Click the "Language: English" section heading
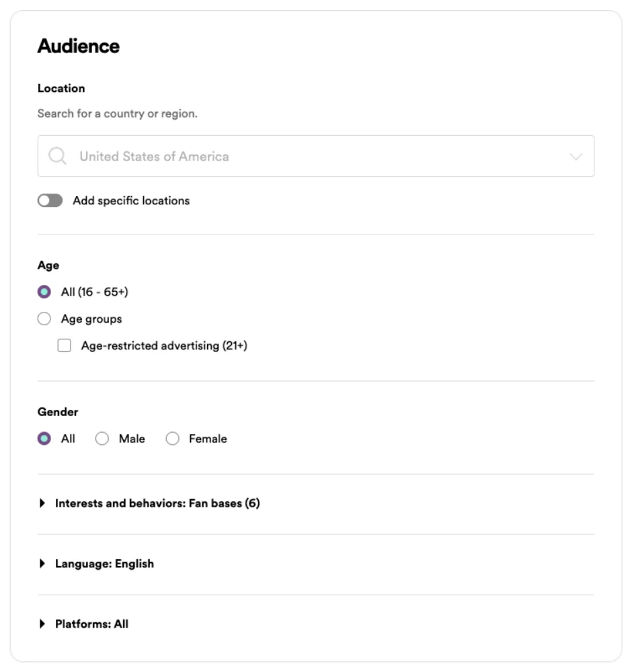632x672 pixels. click(104, 564)
